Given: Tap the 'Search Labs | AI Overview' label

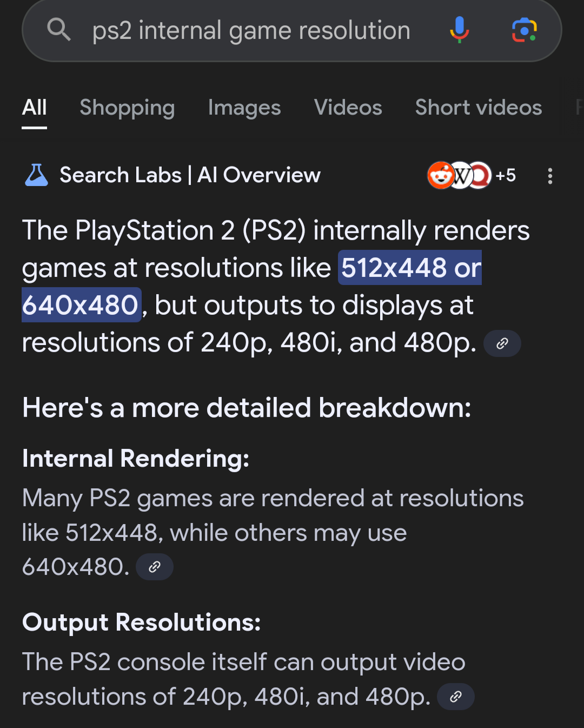Looking at the screenshot, I should point(190,175).
